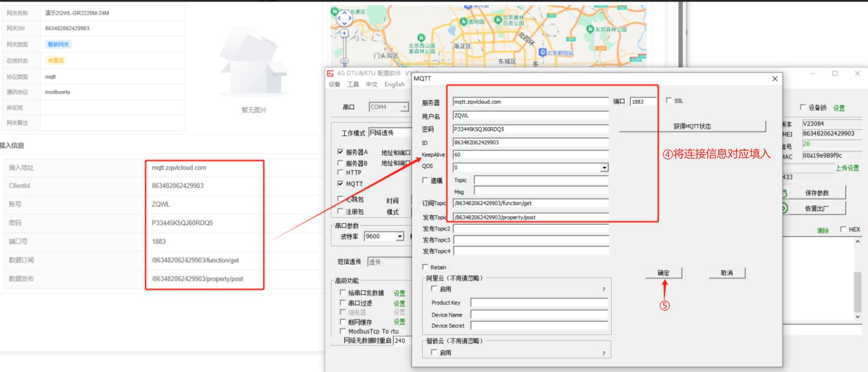This screenshot has width=868, height=372.
Task: Click the 服务器 address input field
Action: pyautogui.click(x=531, y=102)
